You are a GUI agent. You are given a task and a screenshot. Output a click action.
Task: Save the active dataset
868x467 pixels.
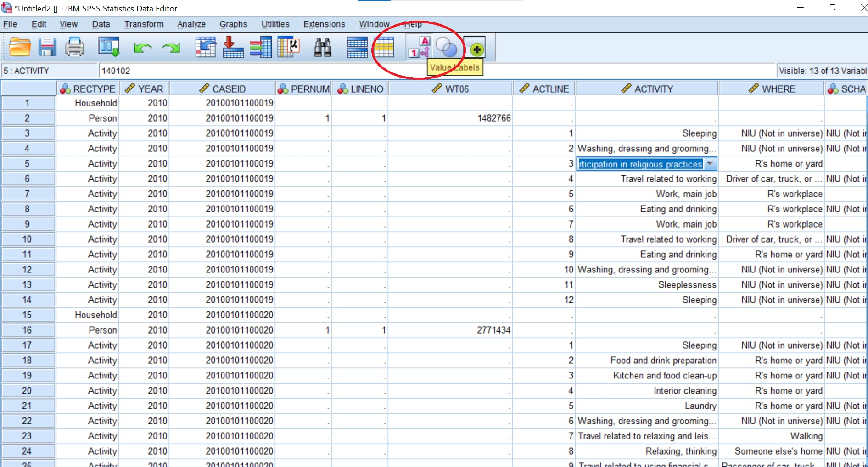point(47,47)
